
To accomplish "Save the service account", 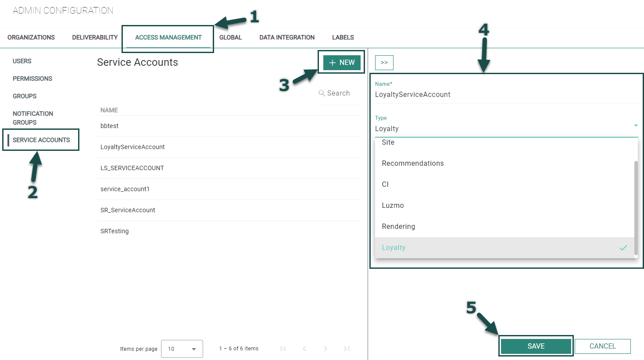I will pos(536,346).
